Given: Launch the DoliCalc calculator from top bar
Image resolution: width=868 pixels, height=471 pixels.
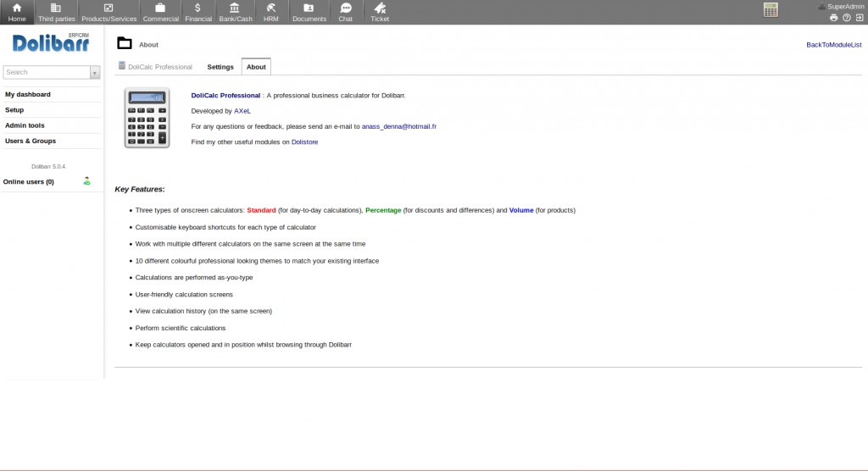Looking at the screenshot, I should pyautogui.click(x=770, y=10).
